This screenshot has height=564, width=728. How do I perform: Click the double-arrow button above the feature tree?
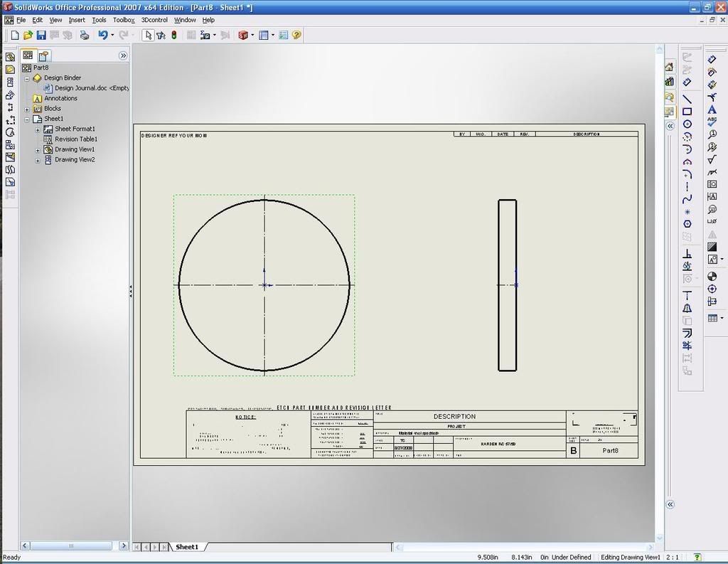click(x=123, y=55)
